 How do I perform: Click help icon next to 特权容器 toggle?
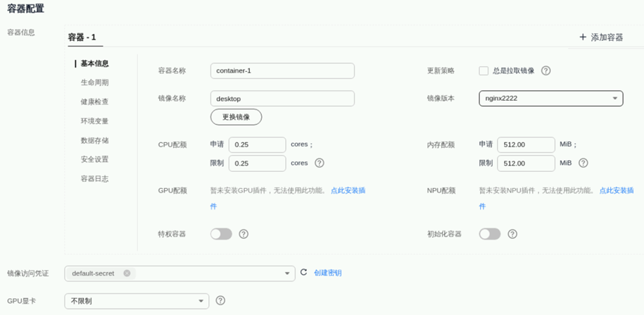(244, 234)
